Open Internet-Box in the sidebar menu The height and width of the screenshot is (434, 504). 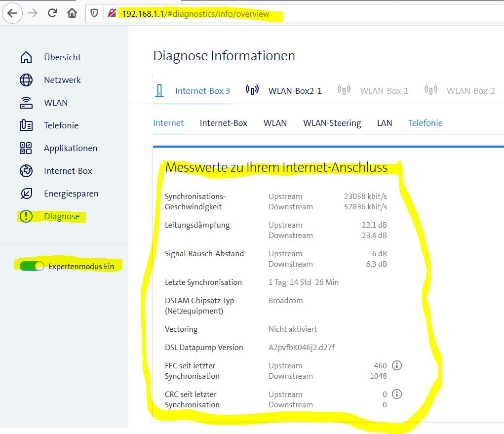click(x=68, y=171)
